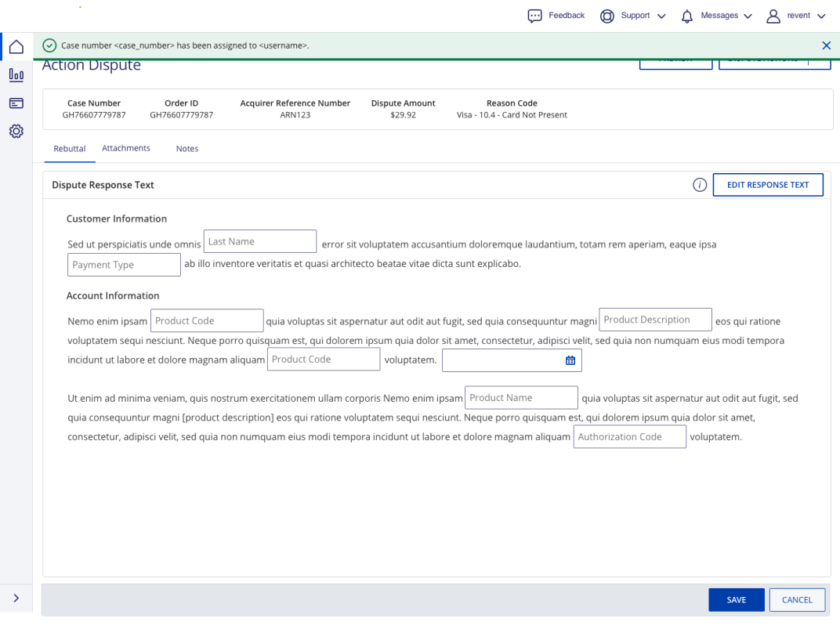Expand the collapsed sidebar with arrow
The width and height of the screenshot is (840, 629).
pyautogui.click(x=16, y=598)
